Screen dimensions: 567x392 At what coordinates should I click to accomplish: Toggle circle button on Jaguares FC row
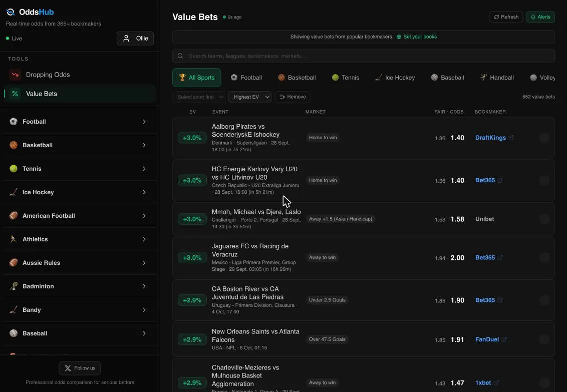click(x=544, y=258)
